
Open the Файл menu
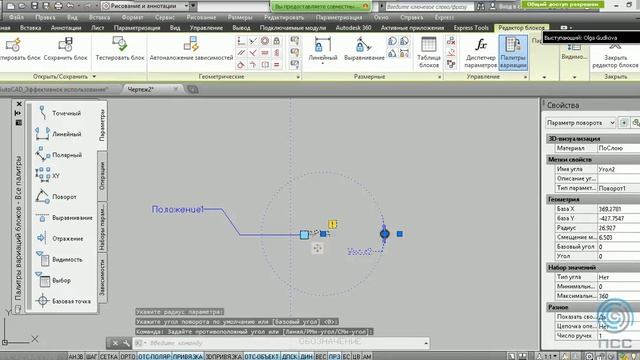point(16,17)
